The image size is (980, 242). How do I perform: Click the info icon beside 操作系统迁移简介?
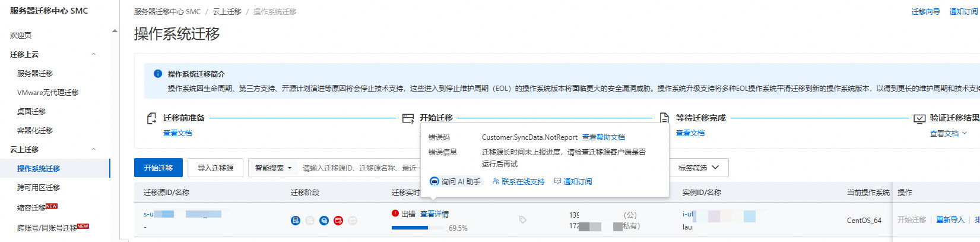(158, 74)
